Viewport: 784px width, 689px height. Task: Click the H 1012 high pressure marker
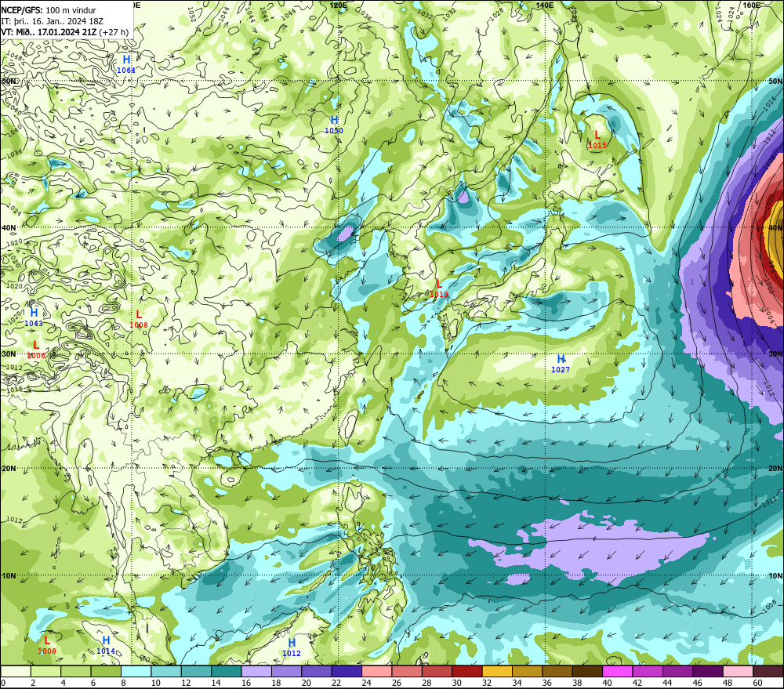click(292, 647)
